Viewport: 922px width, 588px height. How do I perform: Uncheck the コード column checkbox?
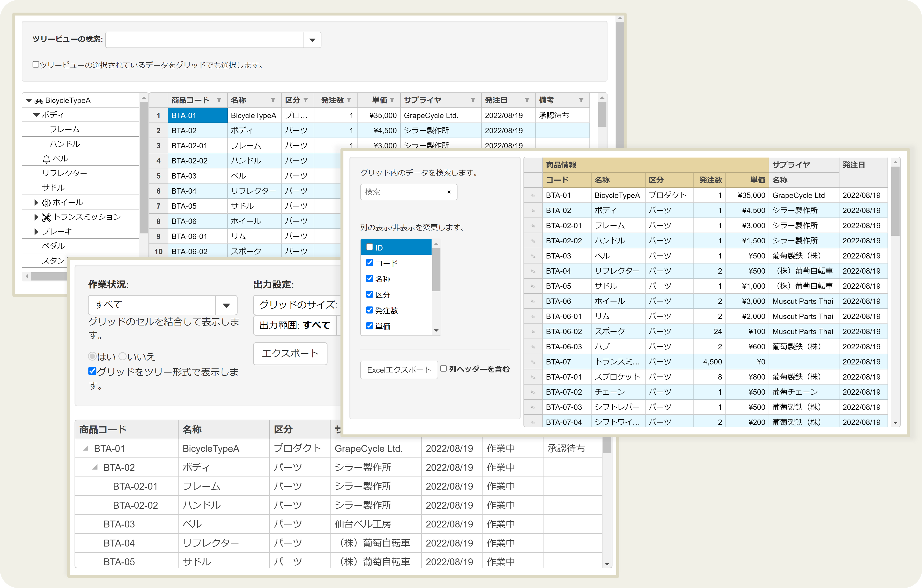click(369, 263)
